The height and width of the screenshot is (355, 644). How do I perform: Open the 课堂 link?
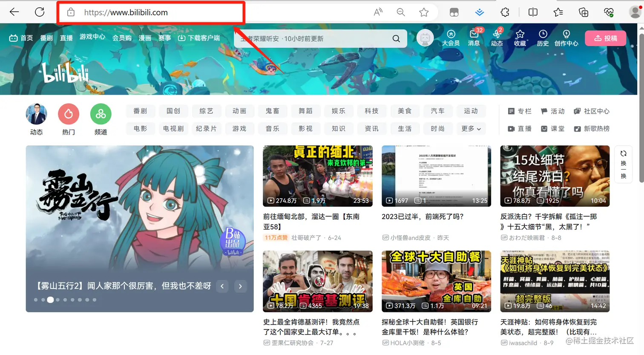552,129
